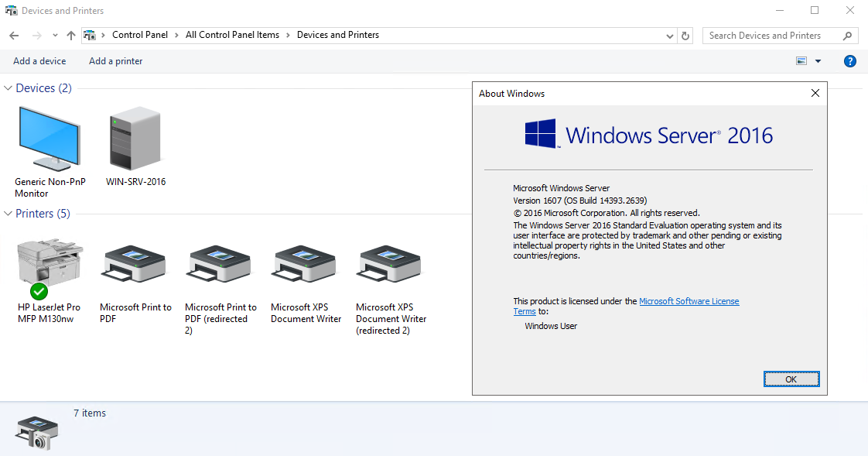Click the change your view icon

[801, 61]
